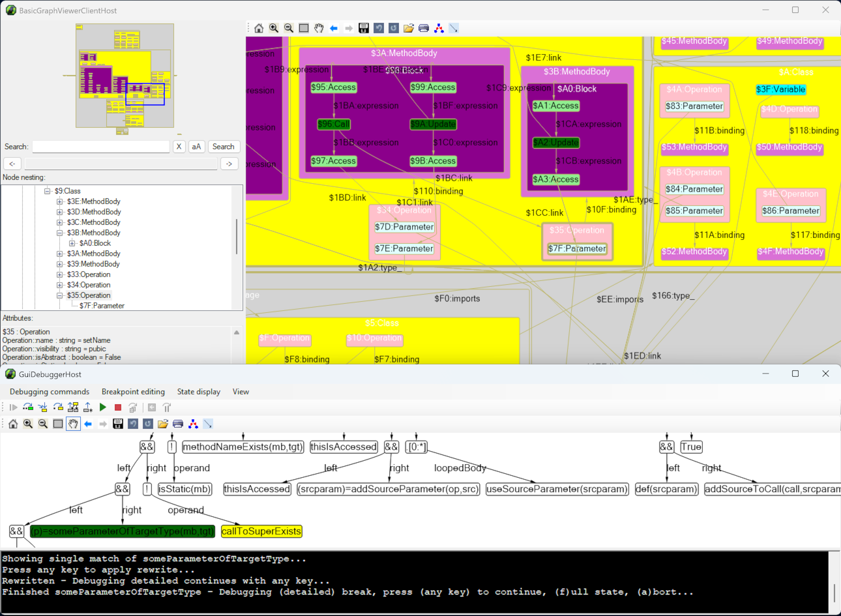Screen dimensions: 841x616
Task: Click the redo icon in the graph viewer toolbar
Action: [x=394, y=28]
